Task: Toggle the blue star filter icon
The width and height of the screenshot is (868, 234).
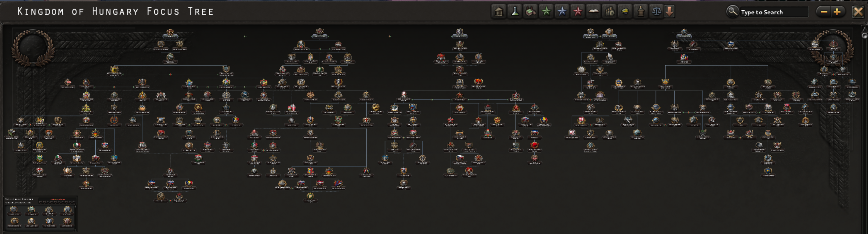Action: (x=562, y=12)
